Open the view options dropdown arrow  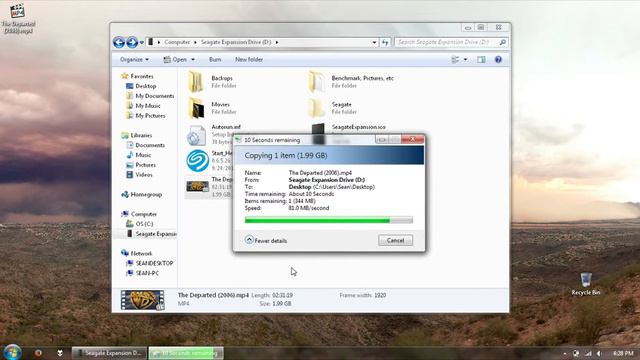[465, 60]
